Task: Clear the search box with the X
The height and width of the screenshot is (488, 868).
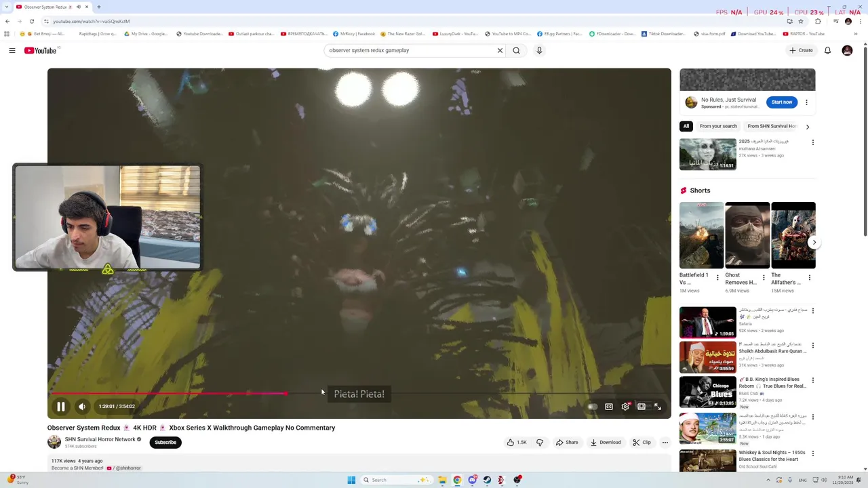Action: (500, 50)
